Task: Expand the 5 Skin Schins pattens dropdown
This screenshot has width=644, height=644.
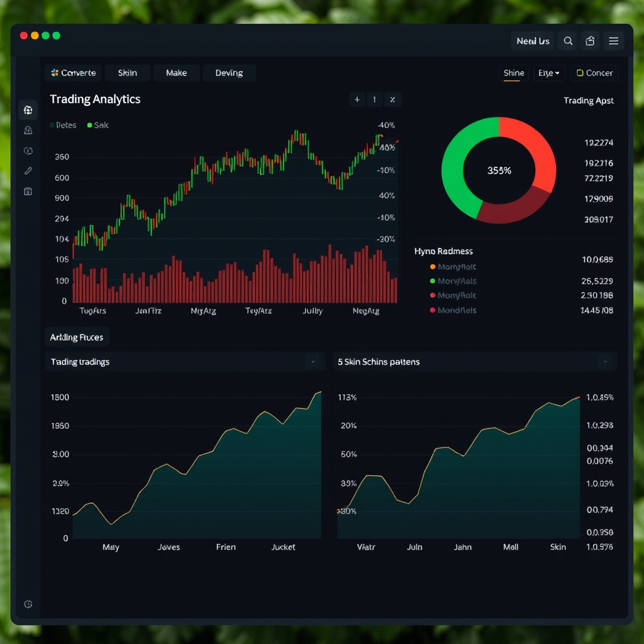Action: coord(604,362)
